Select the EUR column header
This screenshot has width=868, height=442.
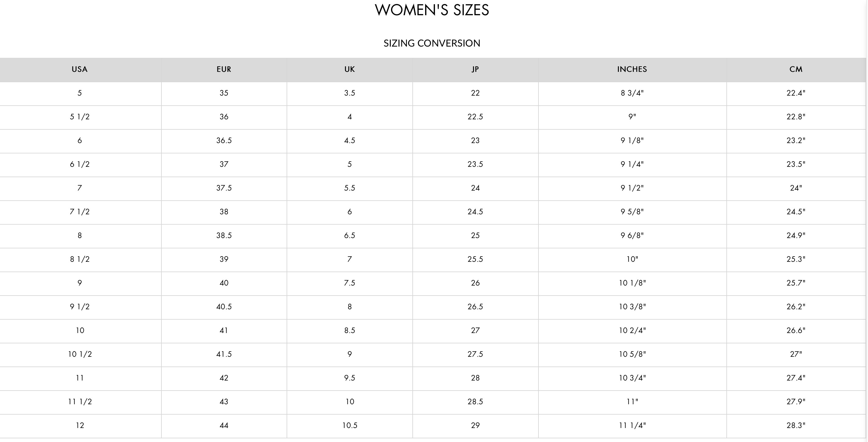point(224,69)
